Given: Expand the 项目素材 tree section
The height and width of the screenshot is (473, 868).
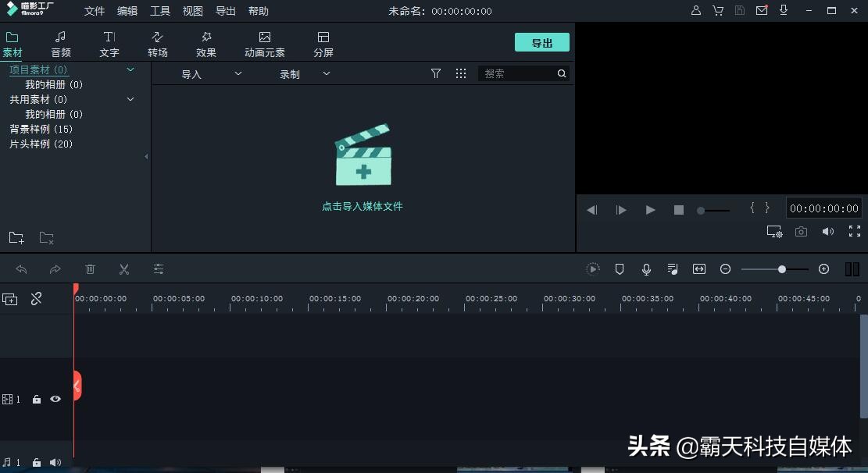Looking at the screenshot, I should pos(130,69).
